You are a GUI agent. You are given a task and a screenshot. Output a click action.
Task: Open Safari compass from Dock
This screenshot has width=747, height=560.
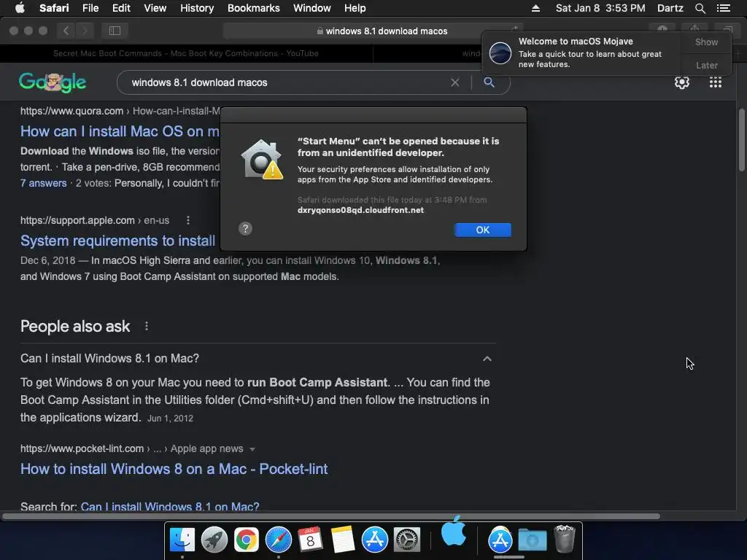279,540
